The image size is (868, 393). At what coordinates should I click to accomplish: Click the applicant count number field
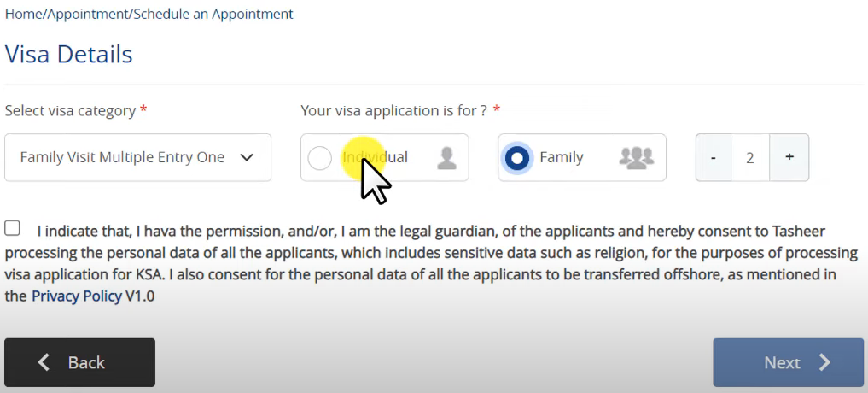750,157
